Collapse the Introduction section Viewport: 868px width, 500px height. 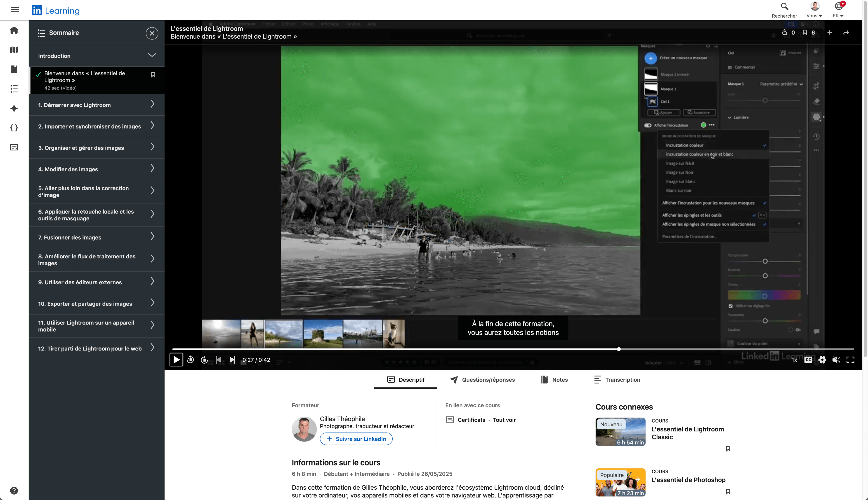point(97,56)
